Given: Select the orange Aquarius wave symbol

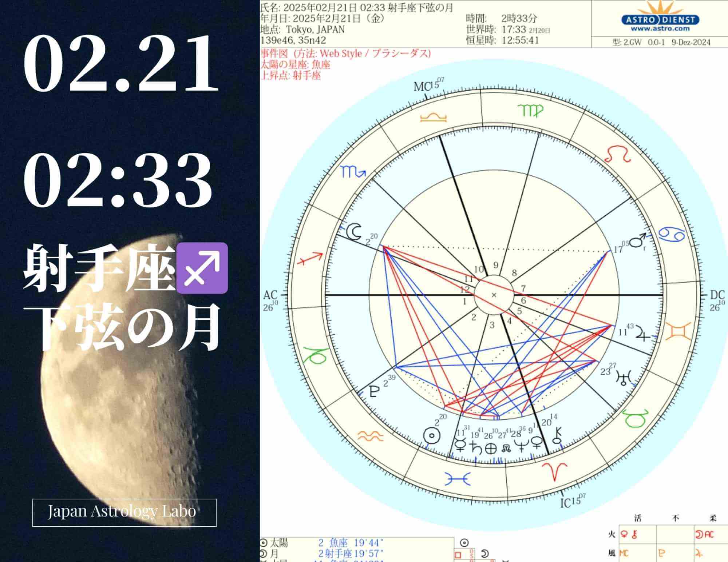Looking at the screenshot, I should (371, 435).
